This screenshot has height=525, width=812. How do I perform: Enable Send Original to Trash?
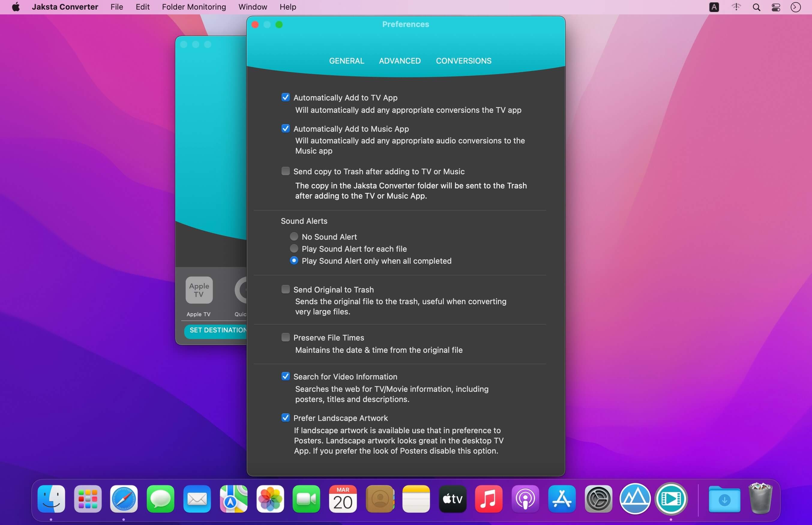click(285, 289)
